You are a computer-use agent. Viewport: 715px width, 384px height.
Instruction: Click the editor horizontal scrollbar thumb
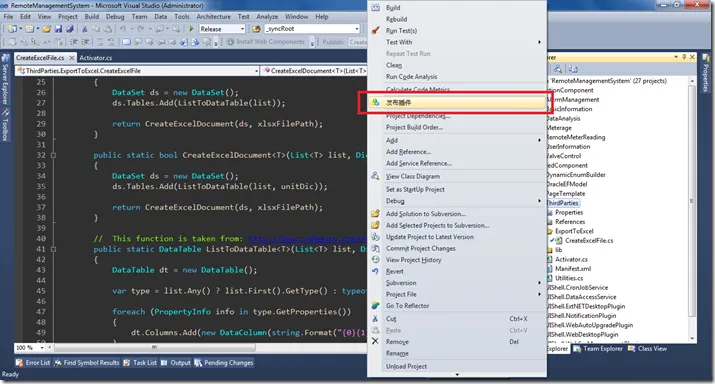[x=155, y=348]
